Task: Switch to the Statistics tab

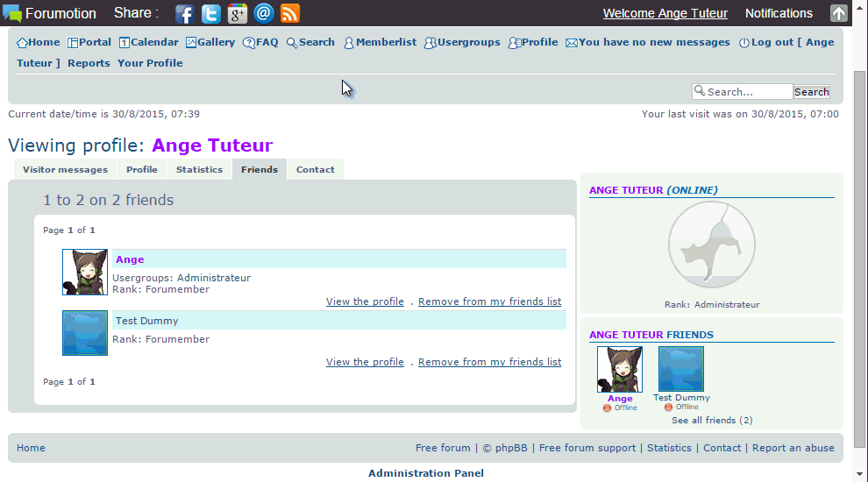Action: point(199,169)
